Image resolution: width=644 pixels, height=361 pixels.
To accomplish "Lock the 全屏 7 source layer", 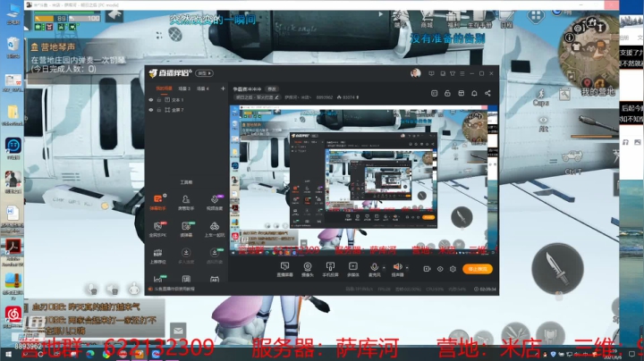I will (x=159, y=110).
